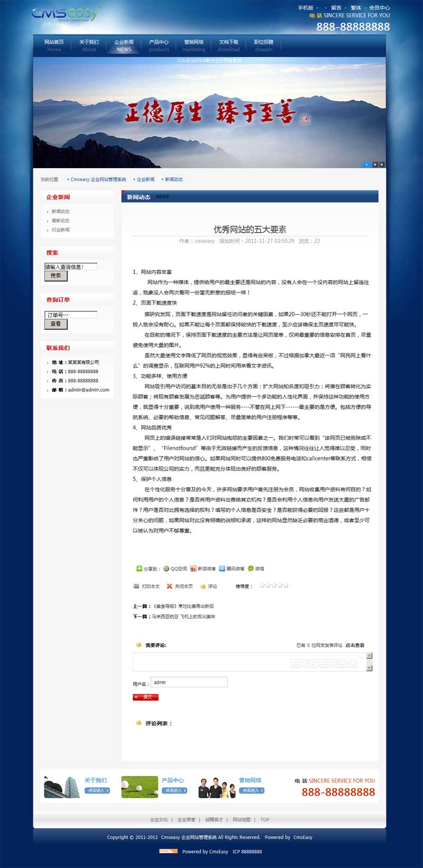Open 关于我们 About navigation item
423x868 pixels.
point(89,45)
